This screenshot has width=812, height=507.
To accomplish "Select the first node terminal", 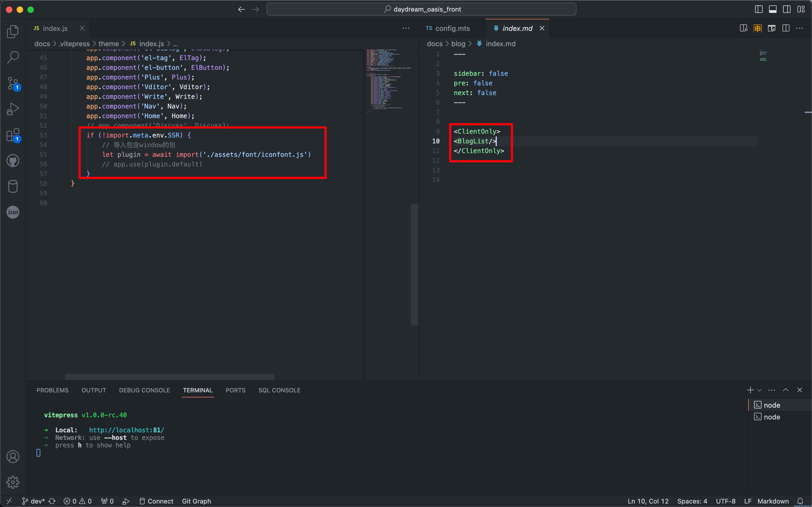I will (780, 405).
